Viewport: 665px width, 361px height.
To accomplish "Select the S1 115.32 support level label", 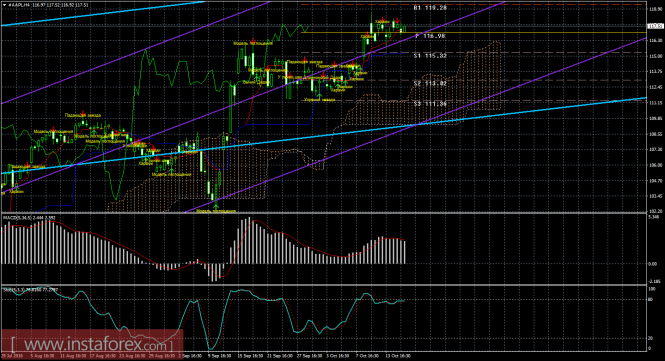I will (x=430, y=56).
